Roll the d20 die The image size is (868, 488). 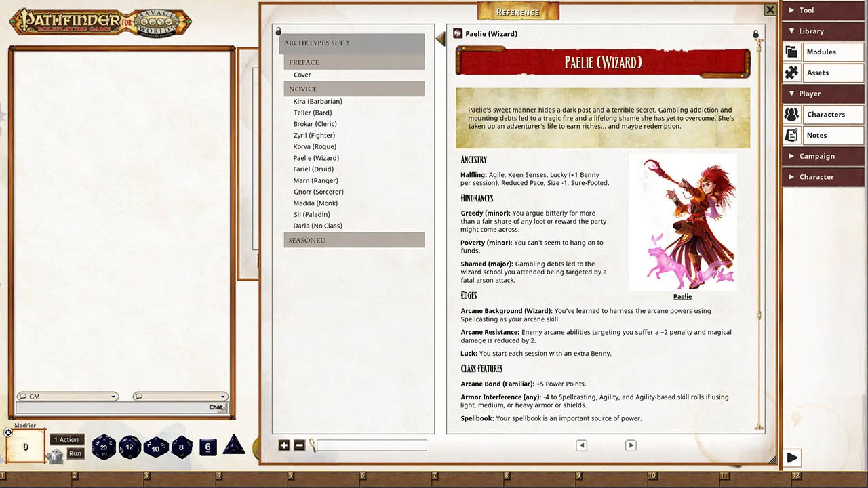coord(104,447)
